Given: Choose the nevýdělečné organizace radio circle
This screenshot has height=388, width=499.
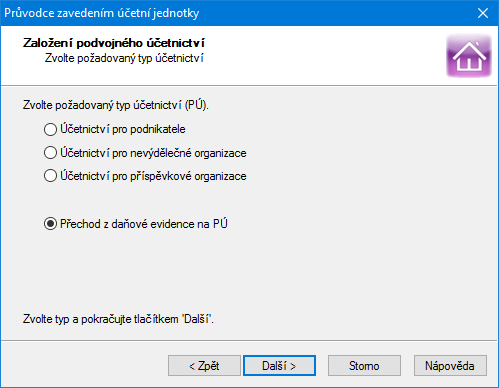Looking at the screenshot, I should pos(50,153).
